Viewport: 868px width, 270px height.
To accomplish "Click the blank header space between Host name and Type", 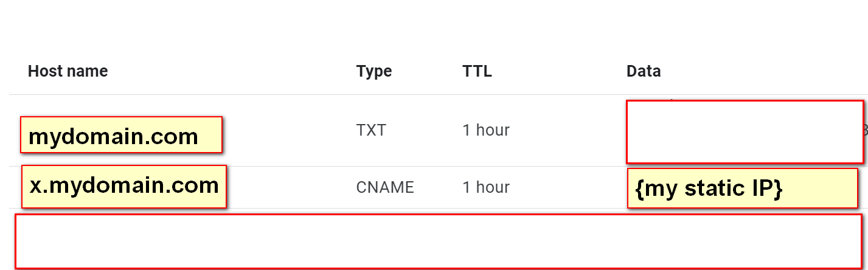I will pos(232,71).
